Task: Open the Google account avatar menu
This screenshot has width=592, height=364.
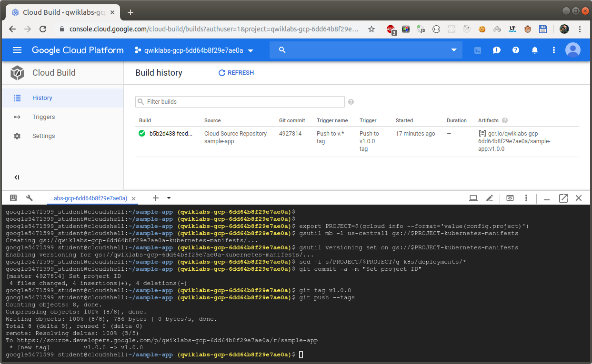Action: pyautogui.click(x=573, y=50)
